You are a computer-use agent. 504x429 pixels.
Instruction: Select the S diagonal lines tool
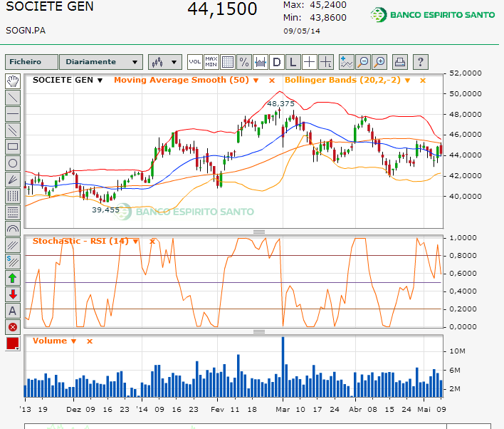point(13,262)
